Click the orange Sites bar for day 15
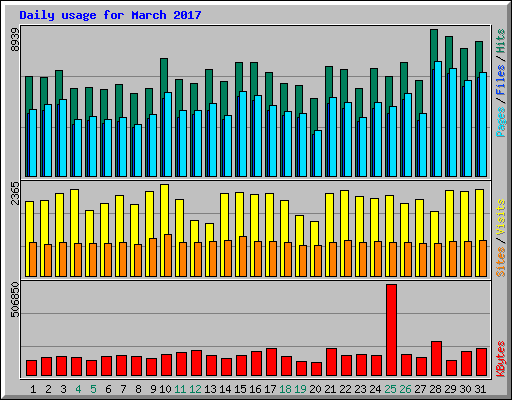The height and width of the screenshot is (400, 512). coord(243,256)
